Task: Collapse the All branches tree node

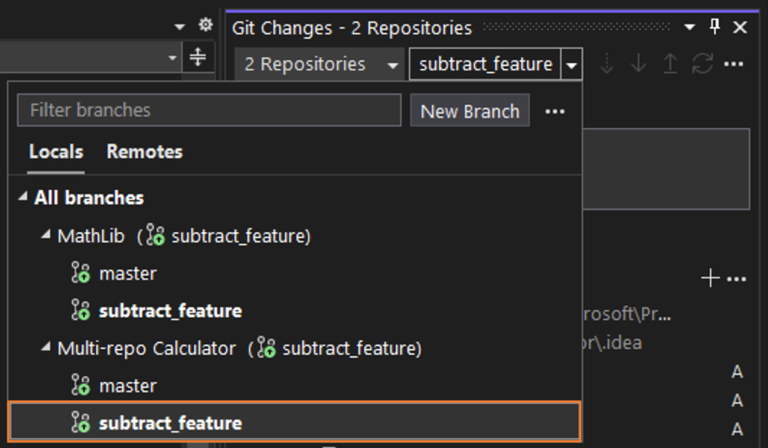Action: click(x=23, y=198)
